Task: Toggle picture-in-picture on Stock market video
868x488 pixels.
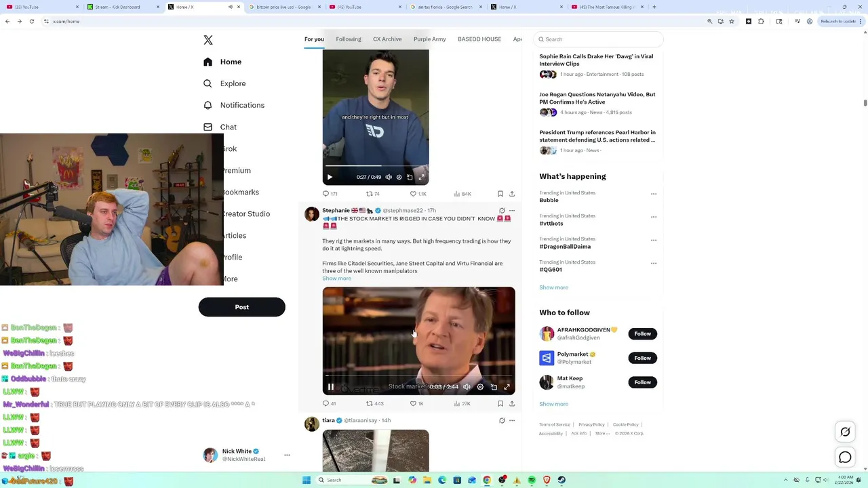Action: [x=494, y=387]
